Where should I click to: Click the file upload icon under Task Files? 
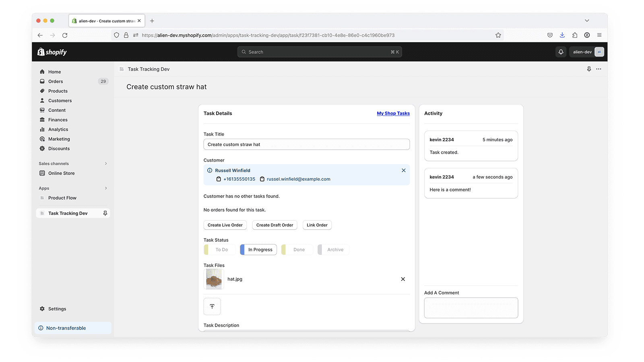click(212, 306)
